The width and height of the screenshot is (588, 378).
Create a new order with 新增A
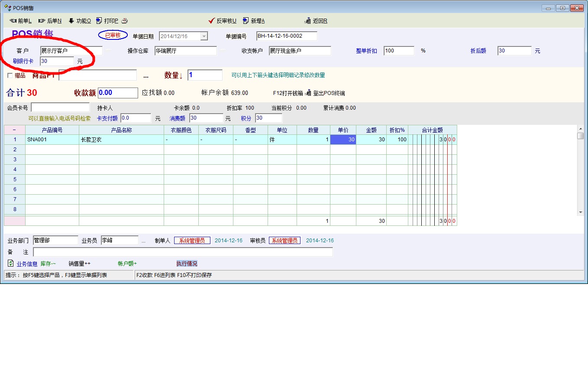point(254,21)
